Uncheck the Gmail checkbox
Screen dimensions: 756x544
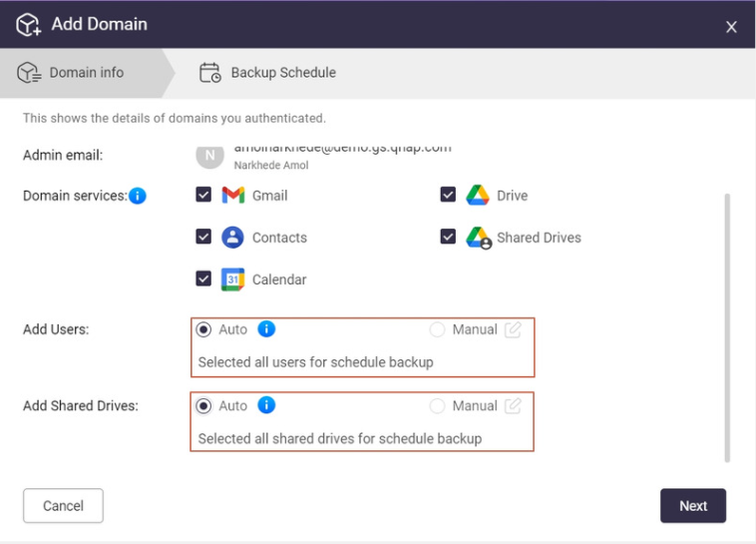tap(203, 196)
